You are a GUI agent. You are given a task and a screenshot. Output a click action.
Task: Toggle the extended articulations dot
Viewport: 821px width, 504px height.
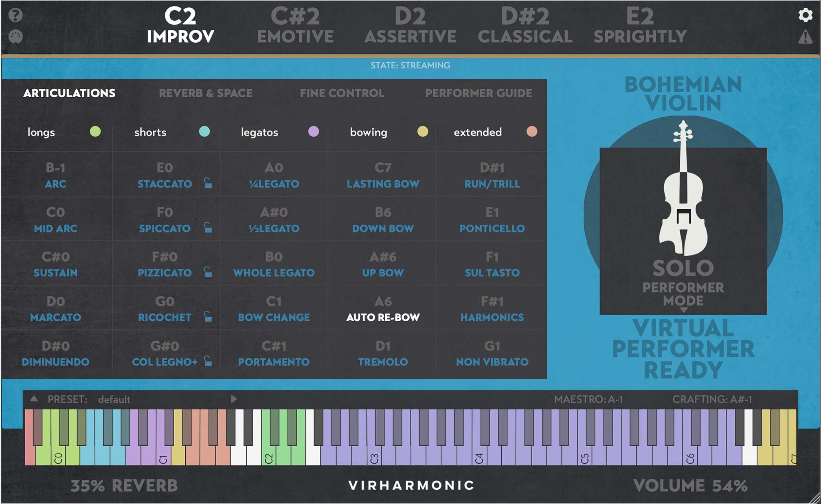(531, 131)
